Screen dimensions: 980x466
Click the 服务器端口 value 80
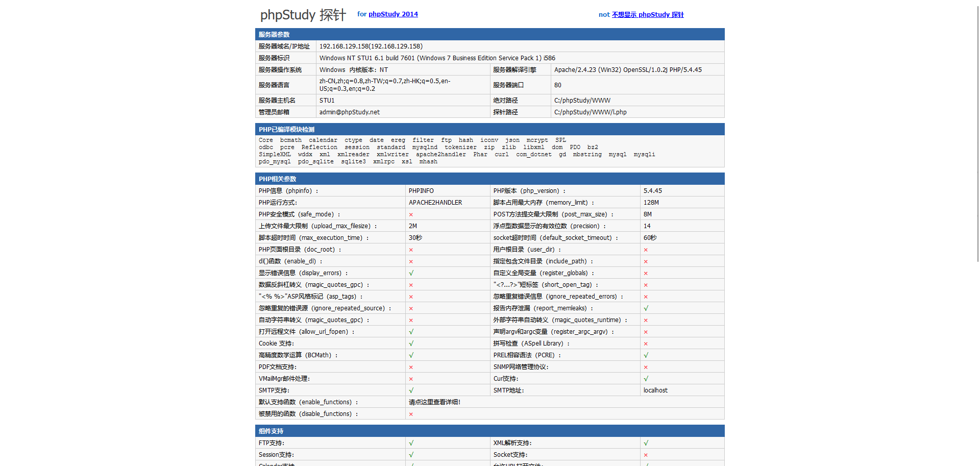click(x=558, y=85)
